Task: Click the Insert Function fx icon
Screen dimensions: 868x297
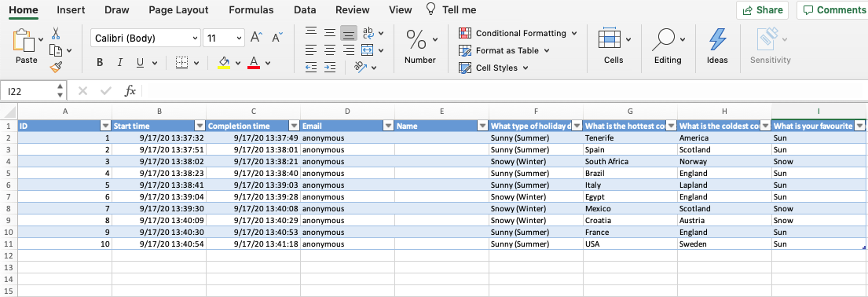Action: point(130,91)
